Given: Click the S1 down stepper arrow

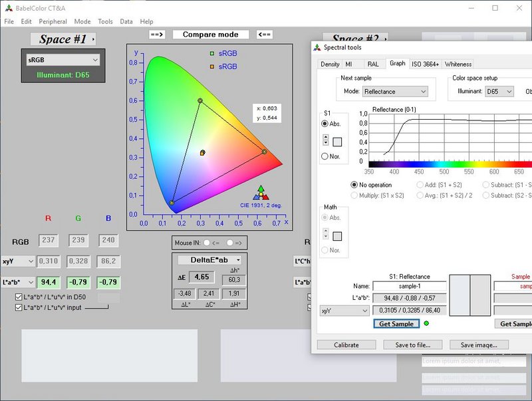Looking at the screenshot, I should 326,142.
